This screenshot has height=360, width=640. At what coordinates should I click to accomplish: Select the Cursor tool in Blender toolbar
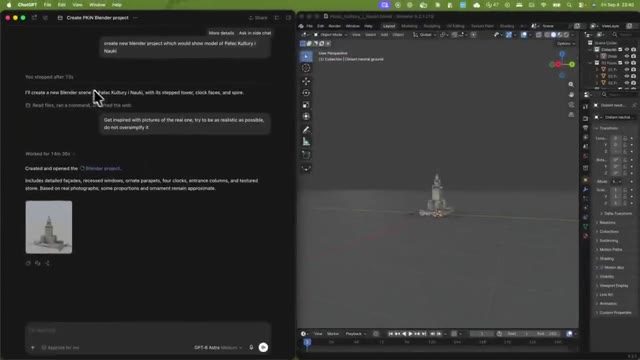pos(306,68)
